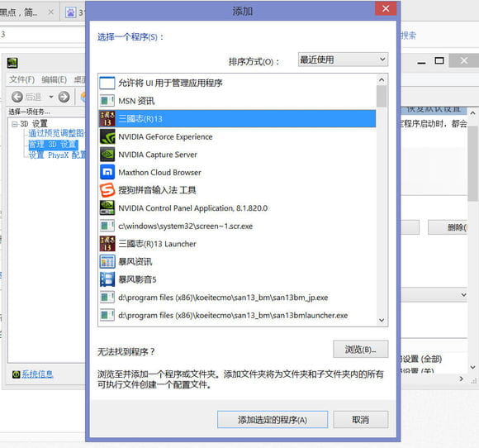The width and height of the screenshot is (479, 448).
Task: Open the 编辑(E) menu
Action: (x=54, y=80)
